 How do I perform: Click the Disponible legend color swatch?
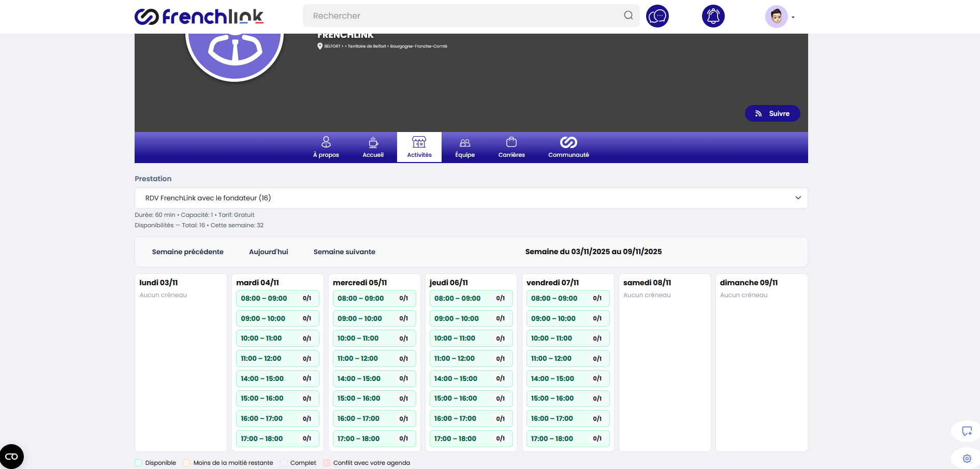(138, 463)
